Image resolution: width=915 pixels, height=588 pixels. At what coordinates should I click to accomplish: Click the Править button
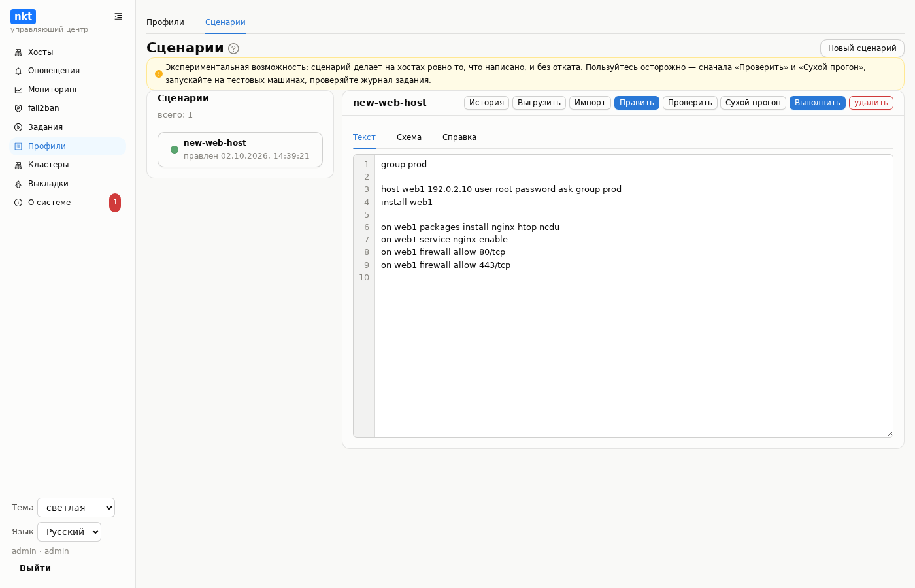point(637,103)
